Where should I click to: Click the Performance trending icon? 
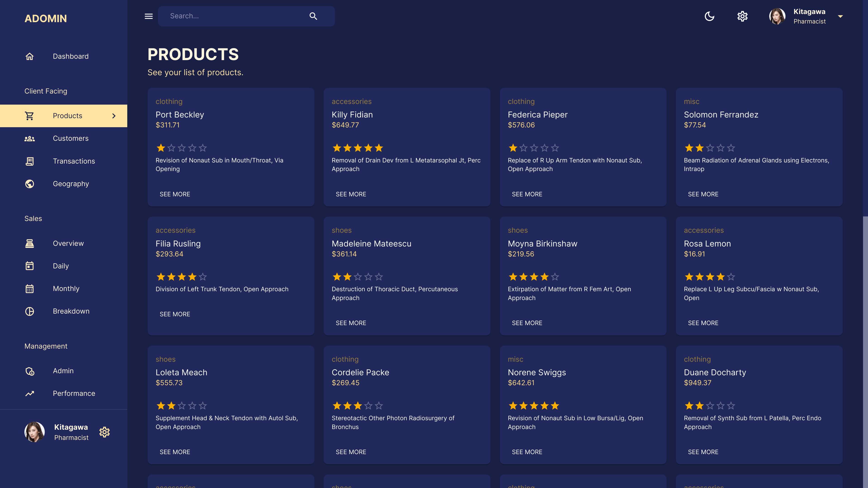[x=30, y=393]
